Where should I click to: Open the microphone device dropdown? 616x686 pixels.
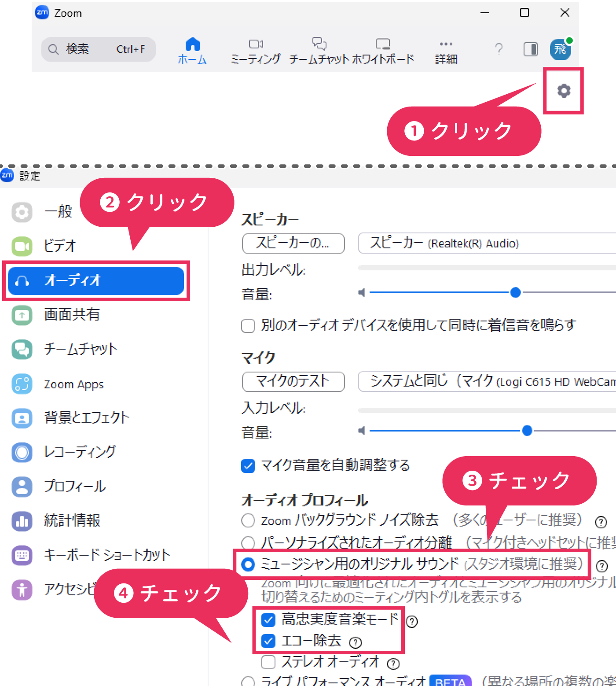coord(486,381)
